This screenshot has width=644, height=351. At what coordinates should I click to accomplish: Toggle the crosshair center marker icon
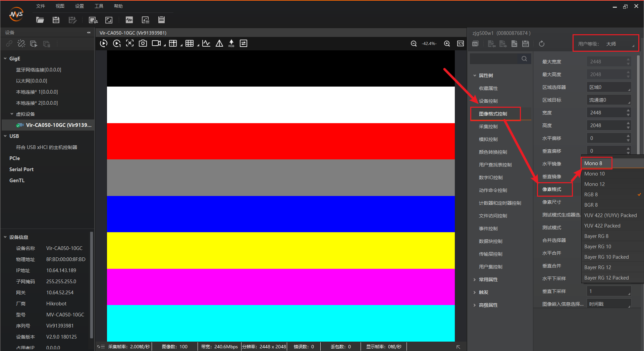[130, 43]
